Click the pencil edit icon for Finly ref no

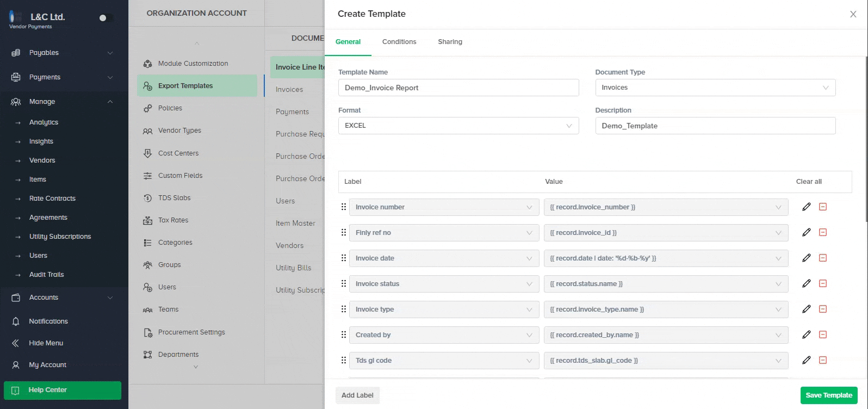click(807, 232)
